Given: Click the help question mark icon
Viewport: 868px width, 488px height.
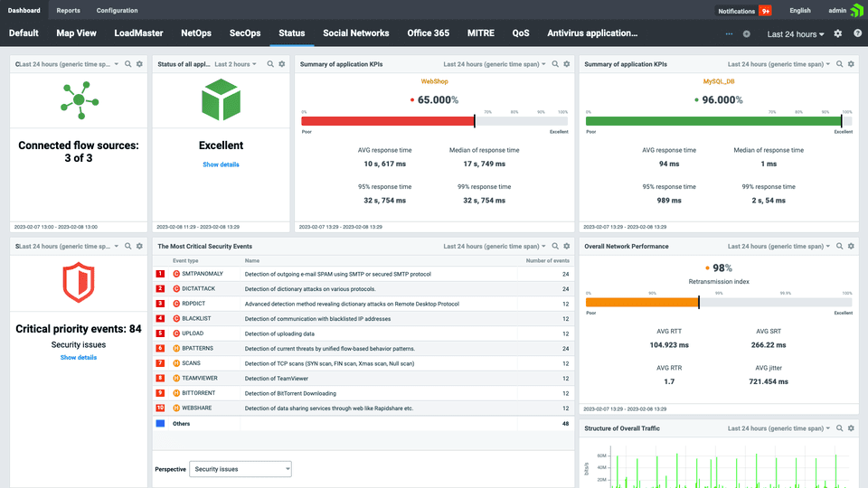Looking at the screenshot, I should click(x=856, y=33).
